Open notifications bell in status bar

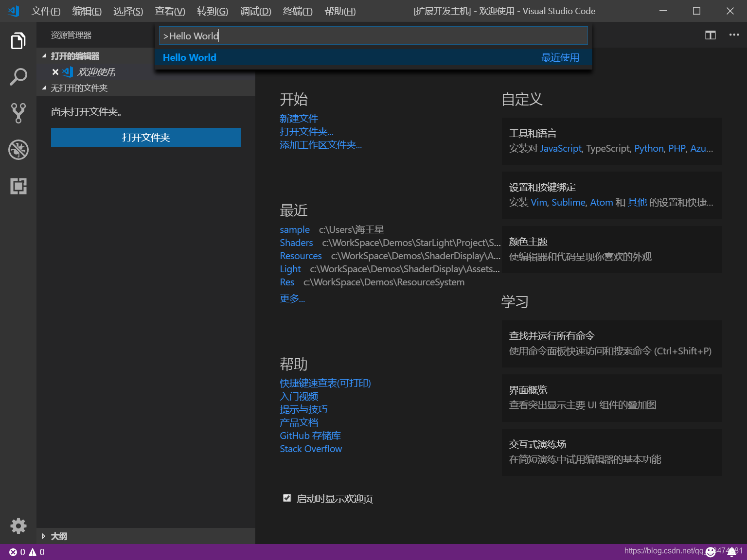pos(731,552)
